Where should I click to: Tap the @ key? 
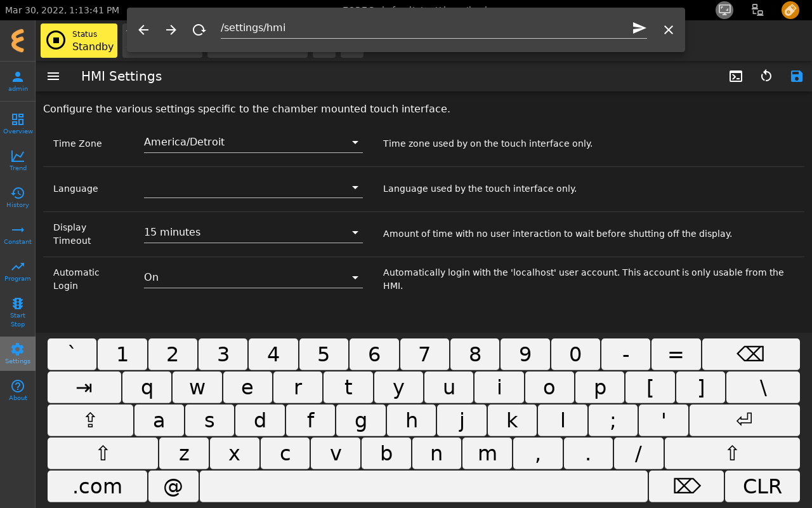[x=173, y=486]
